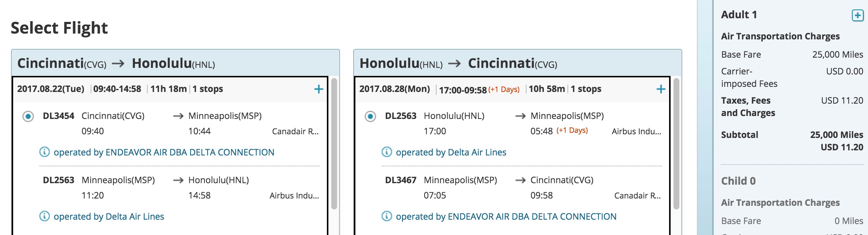Screen dimensions: 868x235
Task: Click the Cincinnati to Honolulu route header
Action: (116, 63)
